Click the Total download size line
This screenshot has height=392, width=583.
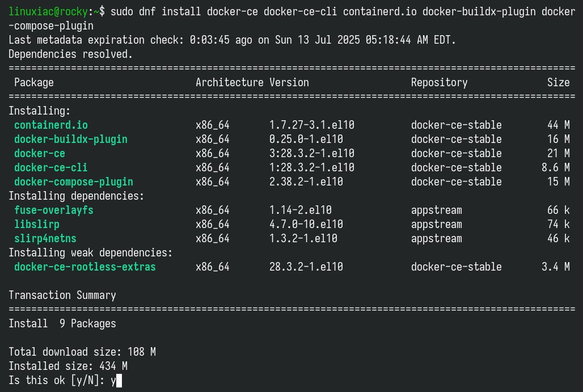82,352
